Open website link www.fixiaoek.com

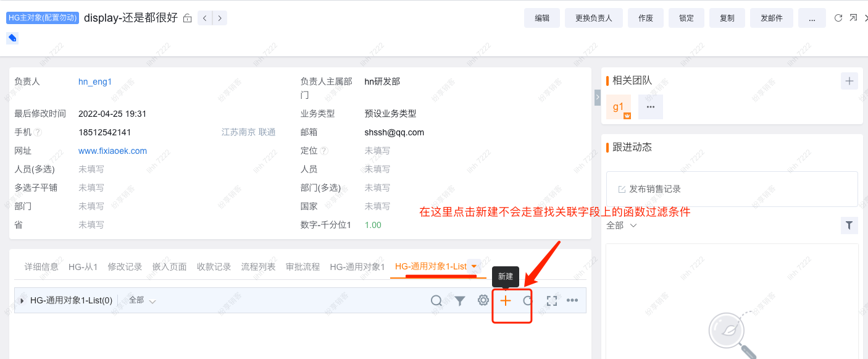click(x=113, y=151)
